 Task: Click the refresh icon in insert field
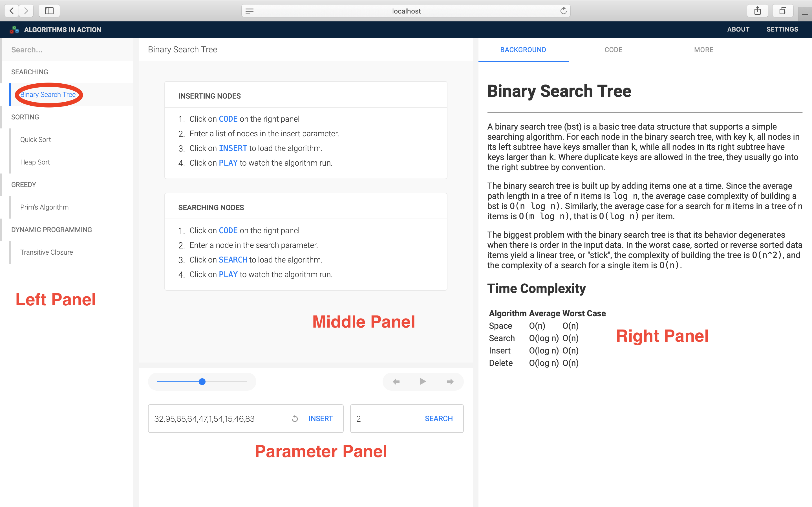pos(295,419)
